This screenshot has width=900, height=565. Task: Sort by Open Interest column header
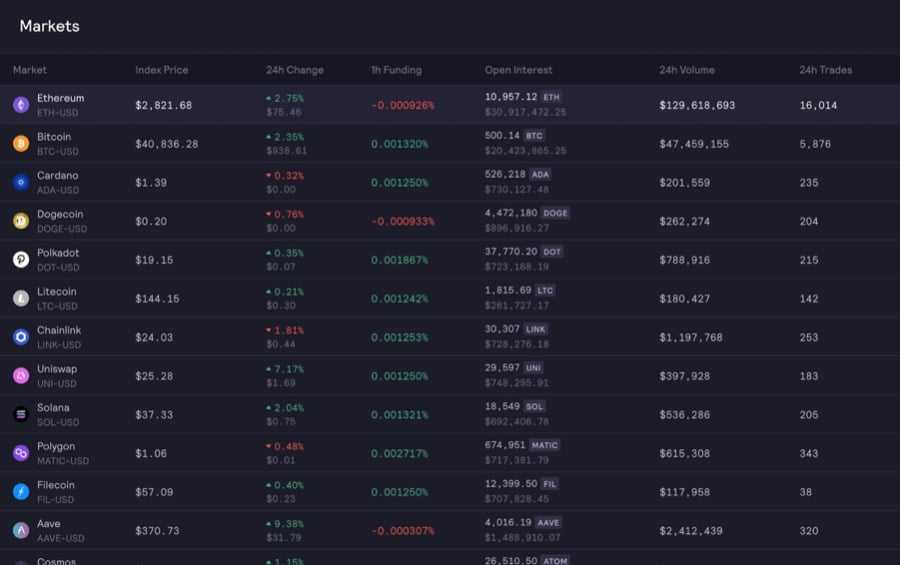click(x=518, y=70)
